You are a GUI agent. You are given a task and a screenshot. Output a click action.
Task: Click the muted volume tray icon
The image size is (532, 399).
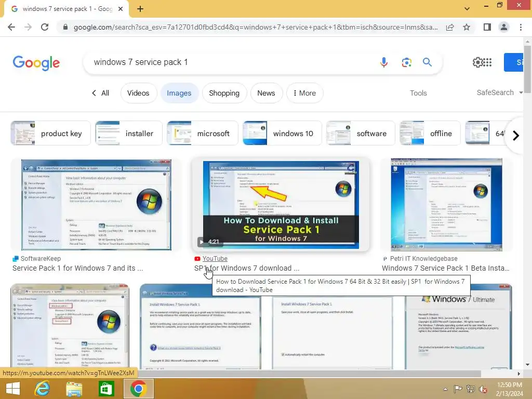pos(483,389)
